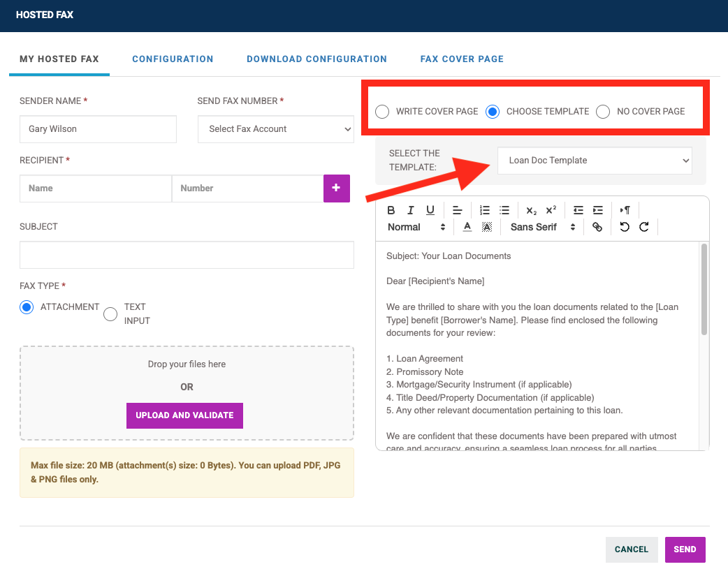Open the Select Fax Account dropdown
Viewport: 728px width, 569px height.
coord(275,128)
